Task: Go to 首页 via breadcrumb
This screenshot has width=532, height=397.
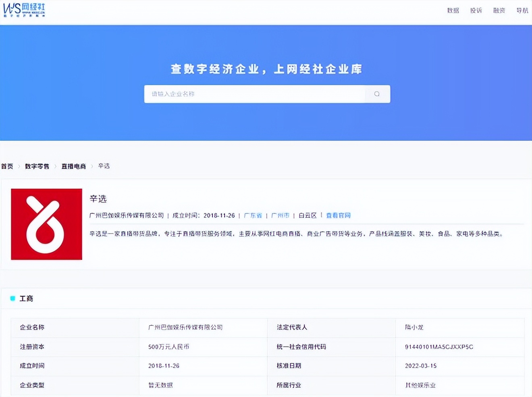Action: point(7,166)
